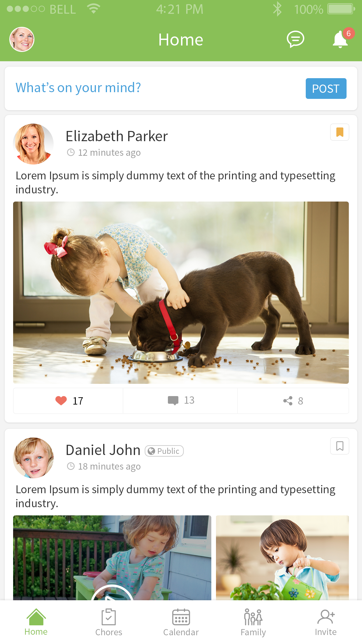Open Elizabeth Parker's profile picture
The height and width of the screenshot is (644, 362).
tap(33, 144)
